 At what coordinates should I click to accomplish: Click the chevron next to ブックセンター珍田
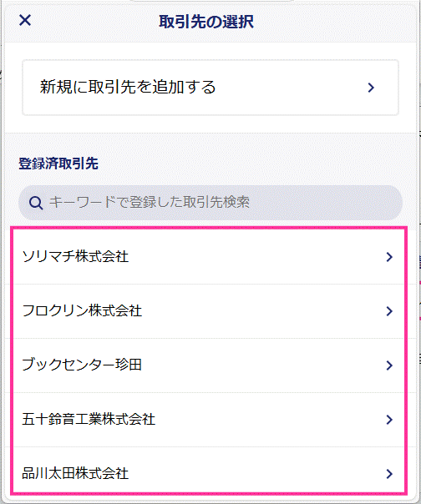(389, 365)
